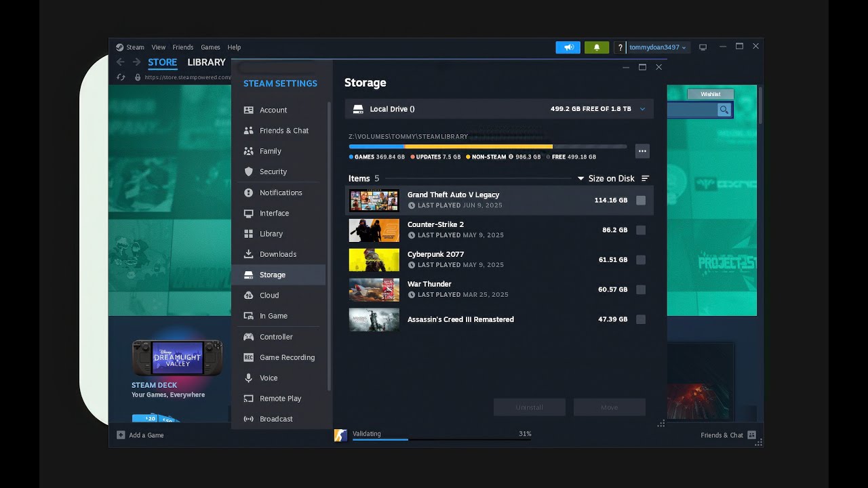The image size is (868, 488).
Task: Click the Voice microphone icon
Action: click(x=248, y=378)
